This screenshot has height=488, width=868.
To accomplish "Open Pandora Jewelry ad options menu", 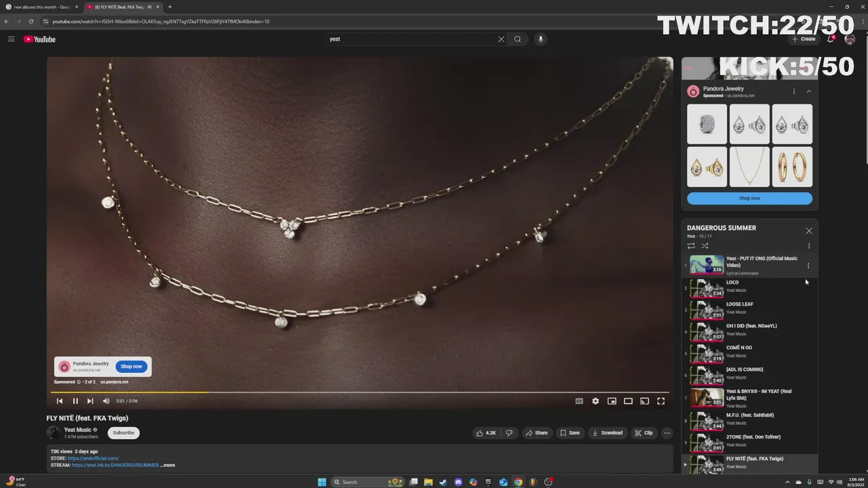I will [794, 91].
